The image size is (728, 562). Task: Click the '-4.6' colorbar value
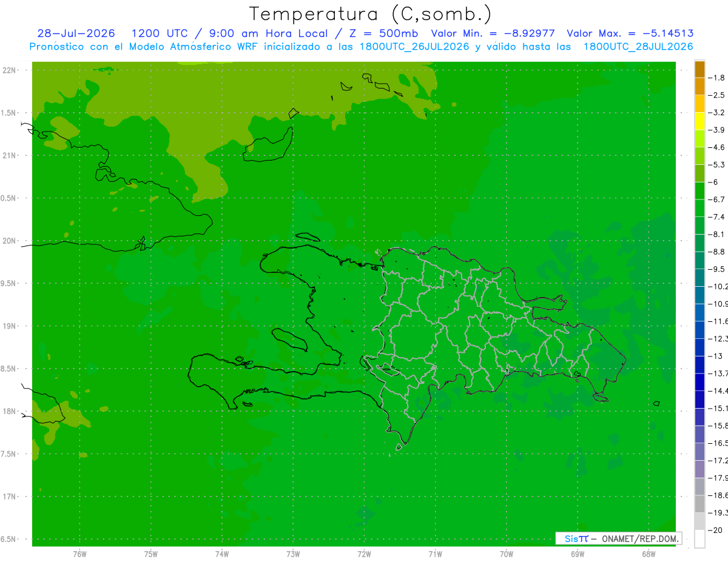coord(718,147)
